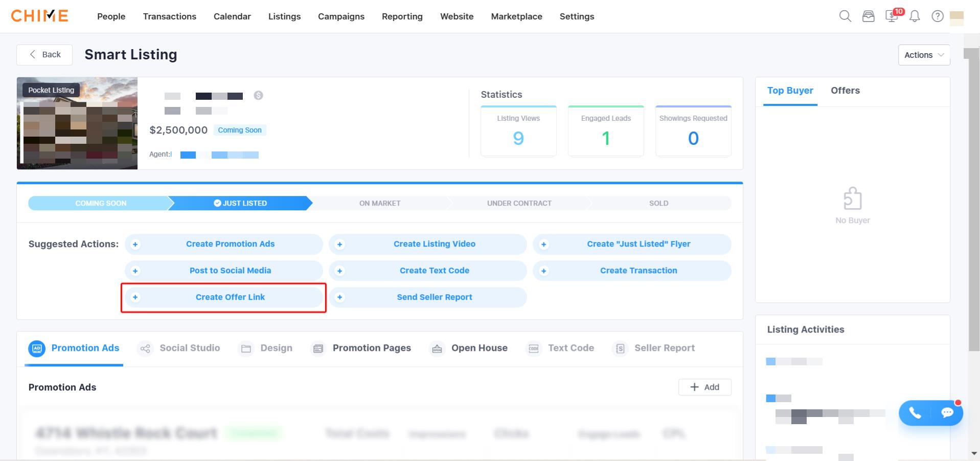This screenshot has height=461, width=980.
Task: Select the Under Contract pipeline stage
Action: coord(519,203)
